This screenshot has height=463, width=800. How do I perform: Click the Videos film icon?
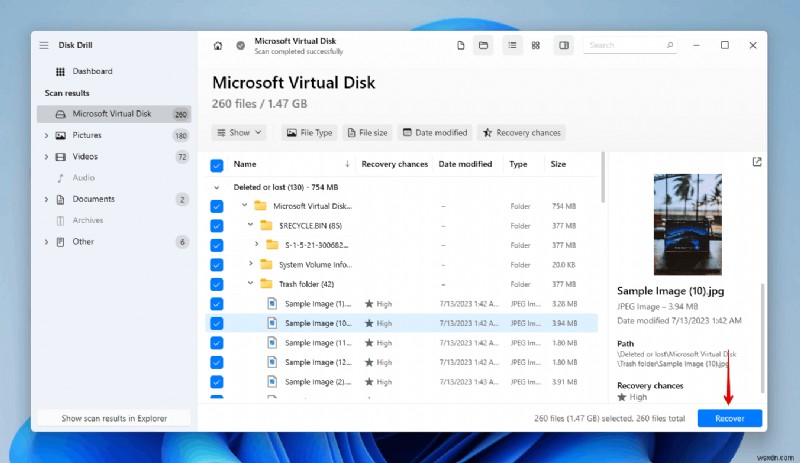tap(60, 157)
